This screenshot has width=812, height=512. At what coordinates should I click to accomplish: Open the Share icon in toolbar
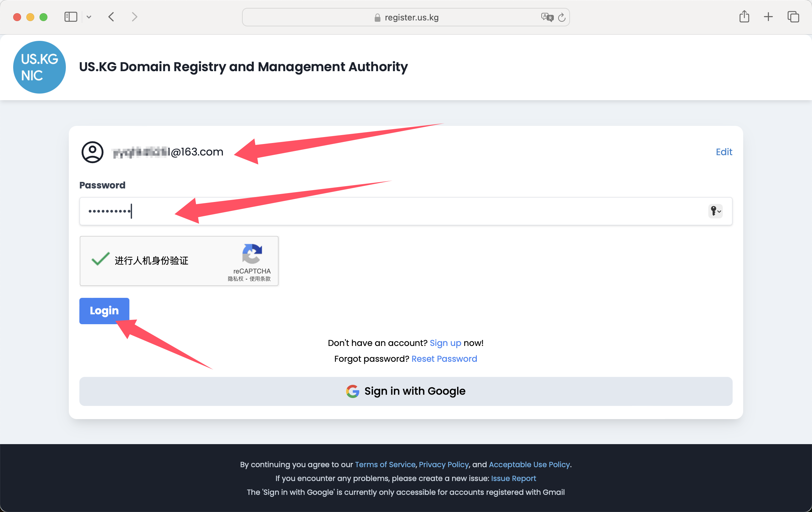pyautogui.click(x=744, y=17)
